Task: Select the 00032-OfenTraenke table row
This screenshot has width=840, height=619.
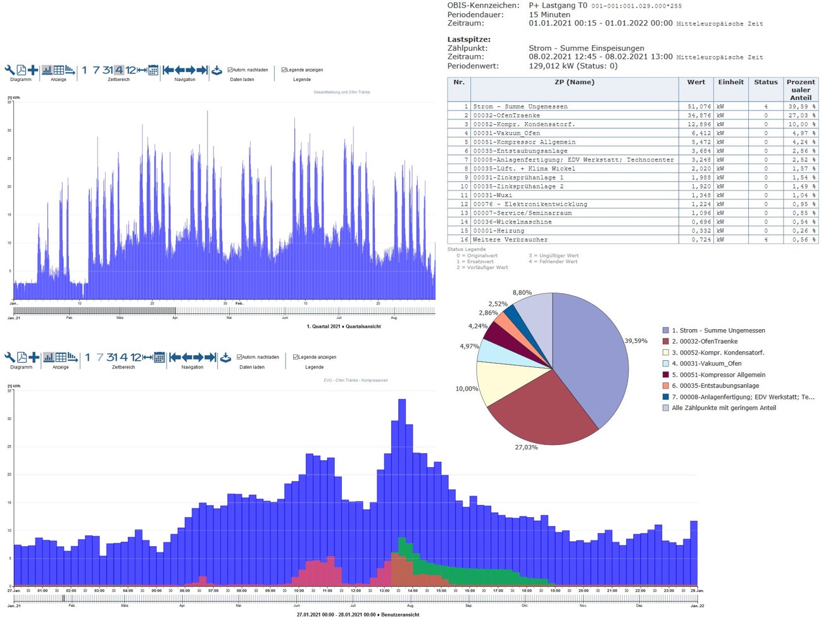Action: click(x=574, y=116)
